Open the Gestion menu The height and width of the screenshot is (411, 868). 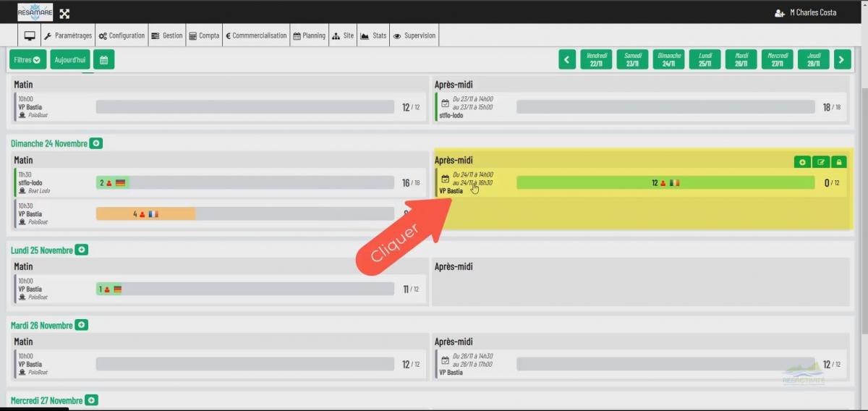click(x=166, y=35)
